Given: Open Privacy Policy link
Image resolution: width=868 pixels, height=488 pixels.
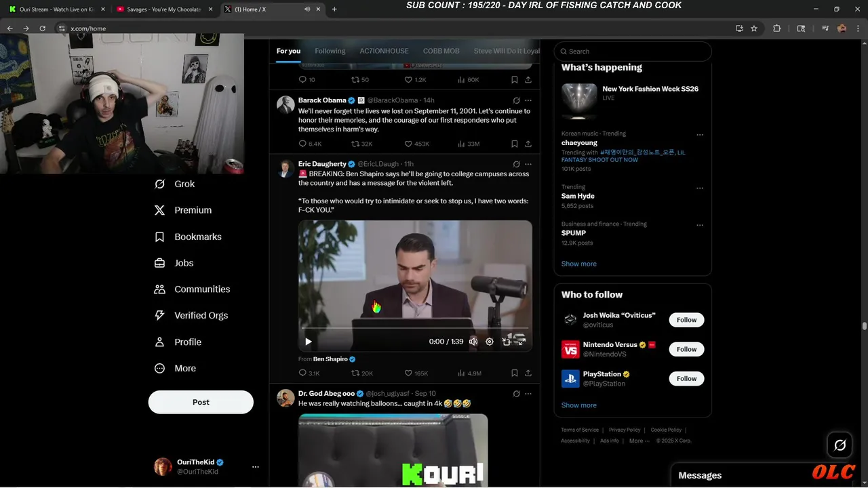Looking at the screenshot, I should [x=625, y=430].
